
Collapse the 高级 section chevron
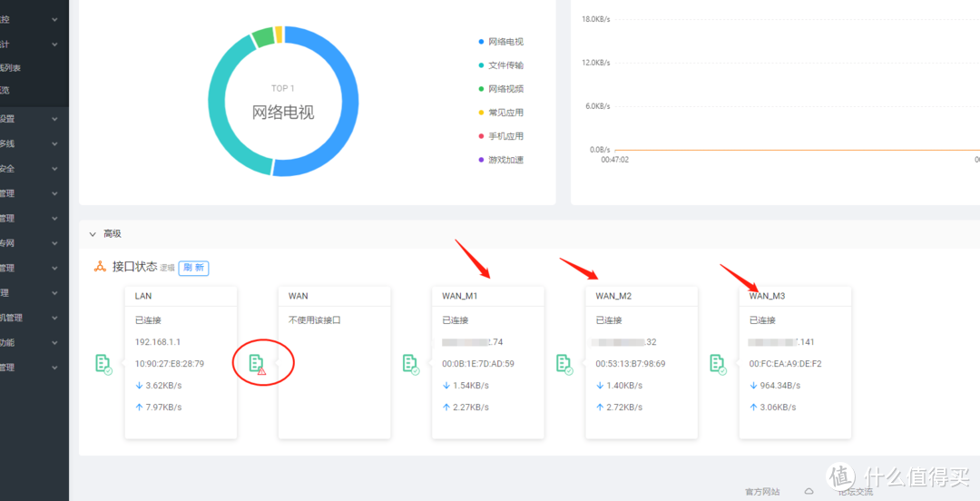(93, 234)
